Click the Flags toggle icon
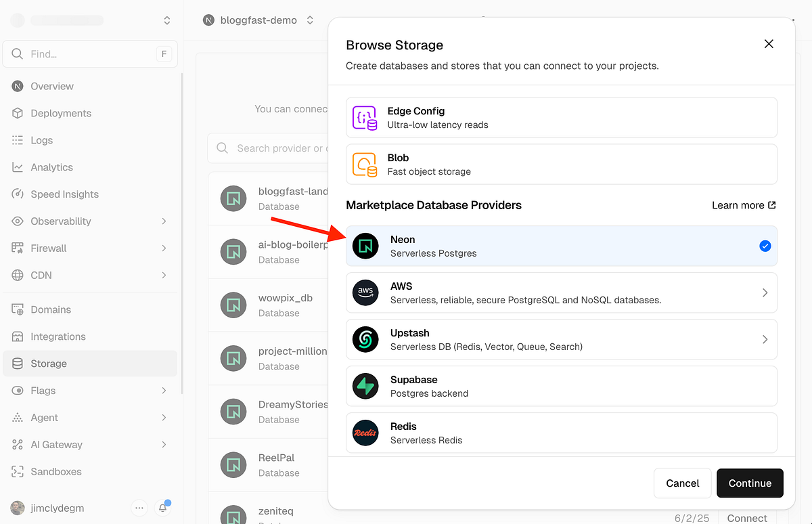The image size is (812, 524). pyautogui.click(x=18, y=391)
